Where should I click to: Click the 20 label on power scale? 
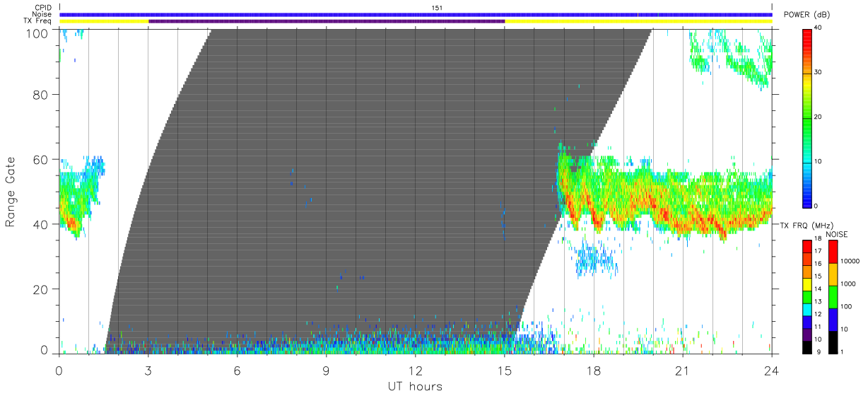point(819,117)
